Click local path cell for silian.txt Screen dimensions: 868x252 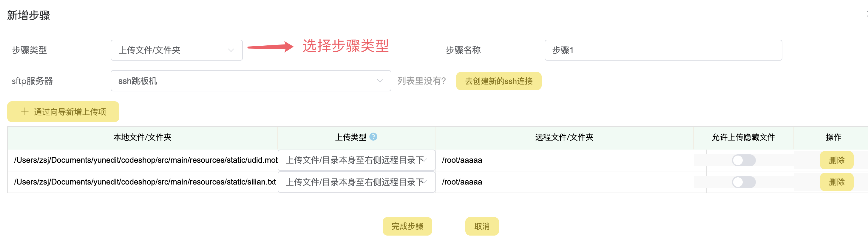coord(145,182)
